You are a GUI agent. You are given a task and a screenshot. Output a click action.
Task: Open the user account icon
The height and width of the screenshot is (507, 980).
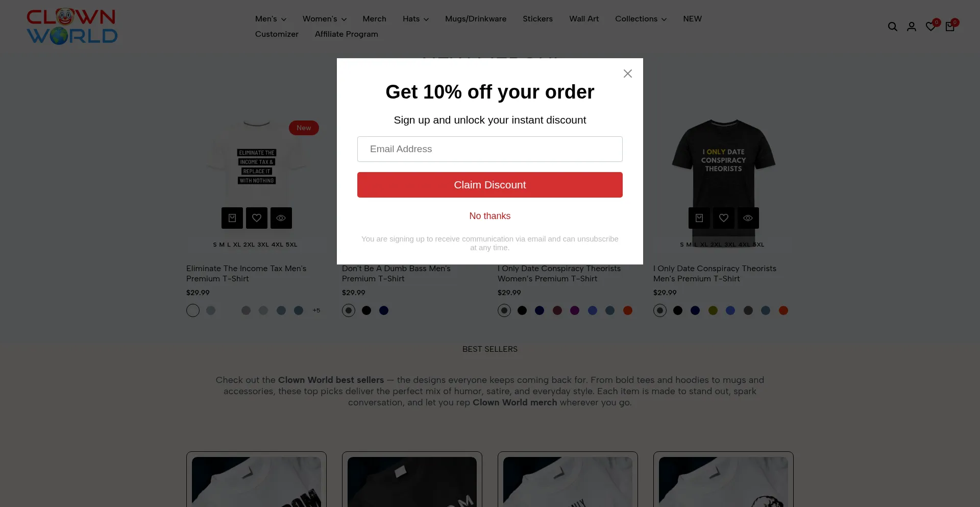click(x=912, y=27)
